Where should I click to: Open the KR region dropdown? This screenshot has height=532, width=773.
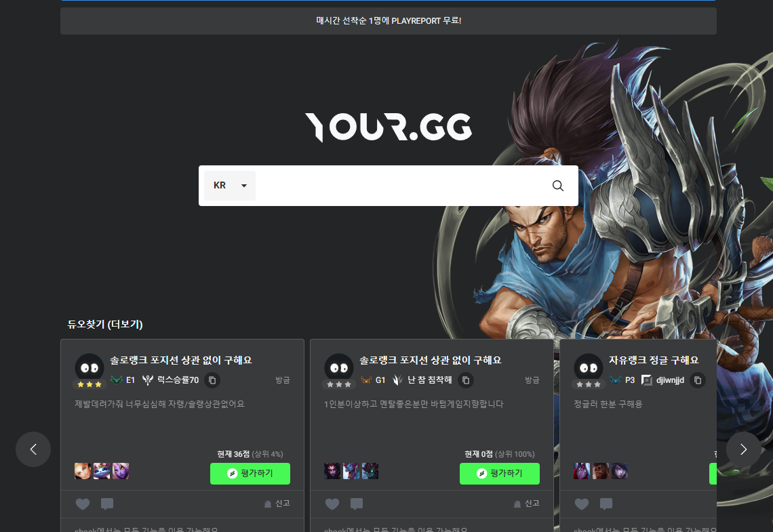point(230,186)
